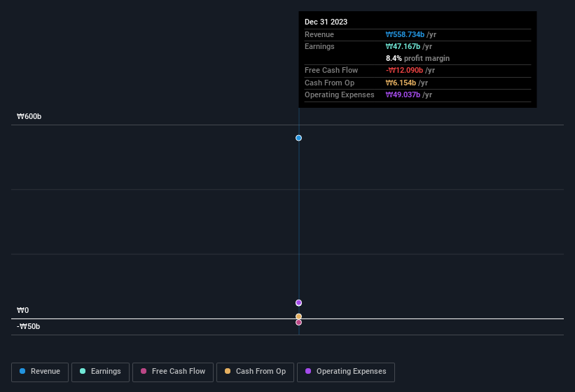
Task: Click the ₩47.167b Earnings value in tooltip
Action: [x=403, y=46]
